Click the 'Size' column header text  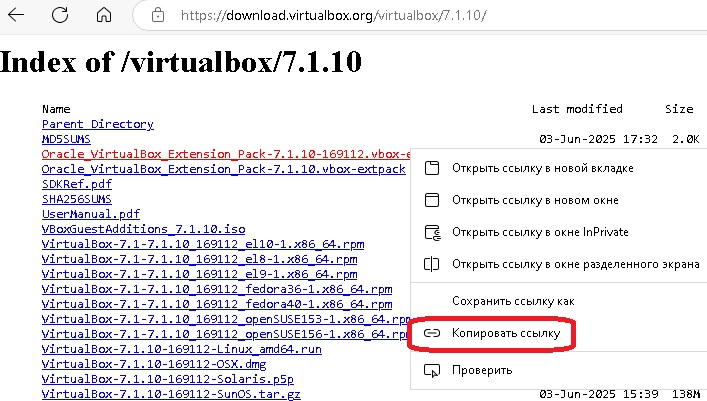tap(679, 109)
